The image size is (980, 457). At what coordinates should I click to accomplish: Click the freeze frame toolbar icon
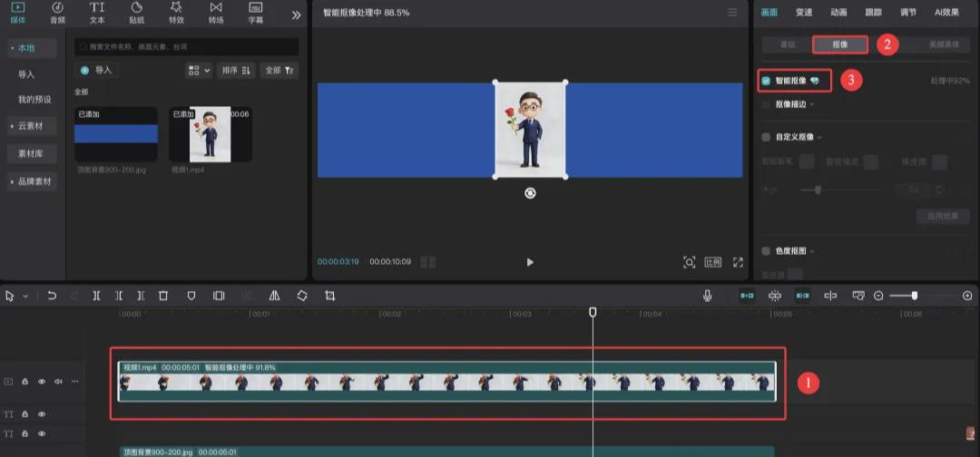219,296
